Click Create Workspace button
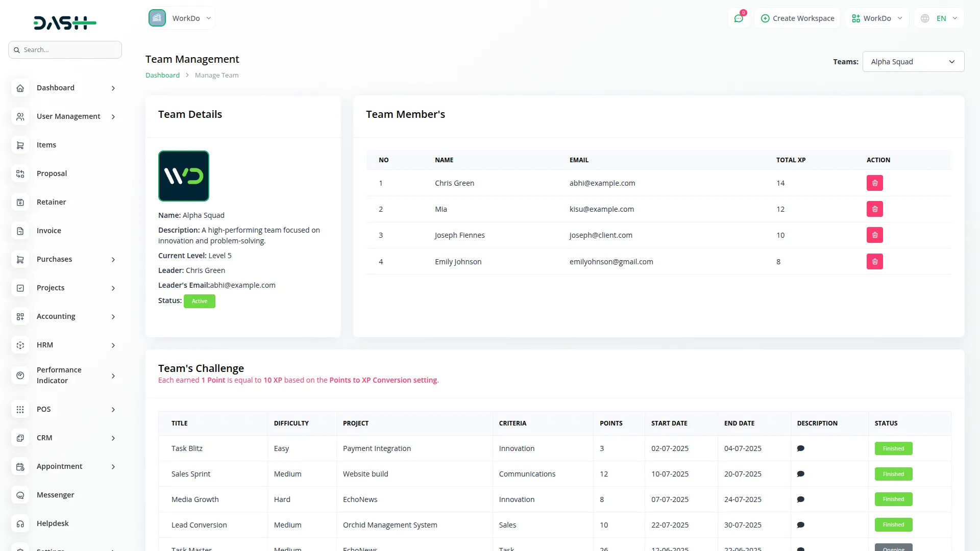 pyautogui.click(x=797, y=18)
